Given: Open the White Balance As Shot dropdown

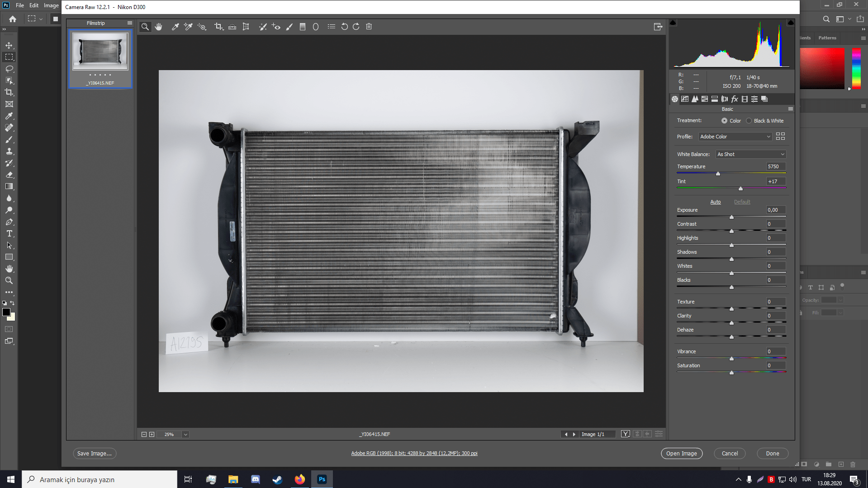Looking at the screenshot, I should point(751,154).
